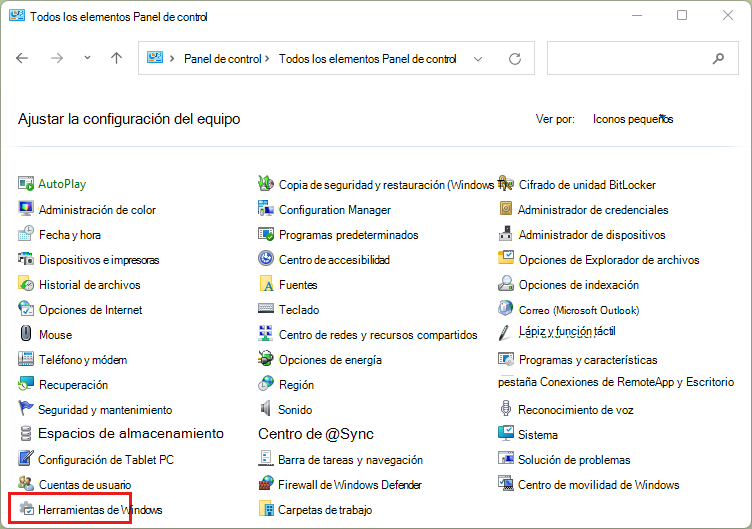Click the Mouse icon
This screenshot has width=752, height=529.
coord(26,333)
